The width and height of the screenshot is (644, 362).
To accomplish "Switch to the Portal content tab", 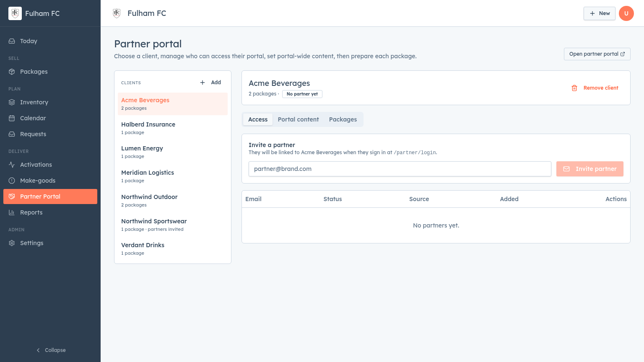I will click(298, 119).
